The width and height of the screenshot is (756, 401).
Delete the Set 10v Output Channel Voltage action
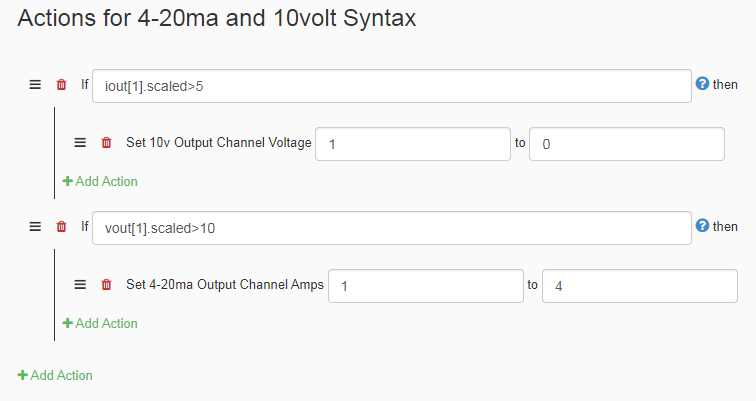(106, 143)
